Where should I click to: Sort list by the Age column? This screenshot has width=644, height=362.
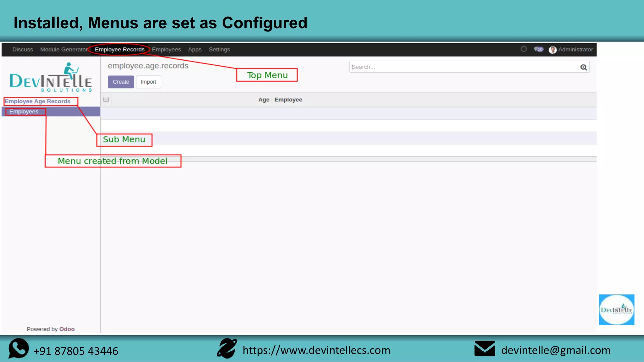(264, 100)
